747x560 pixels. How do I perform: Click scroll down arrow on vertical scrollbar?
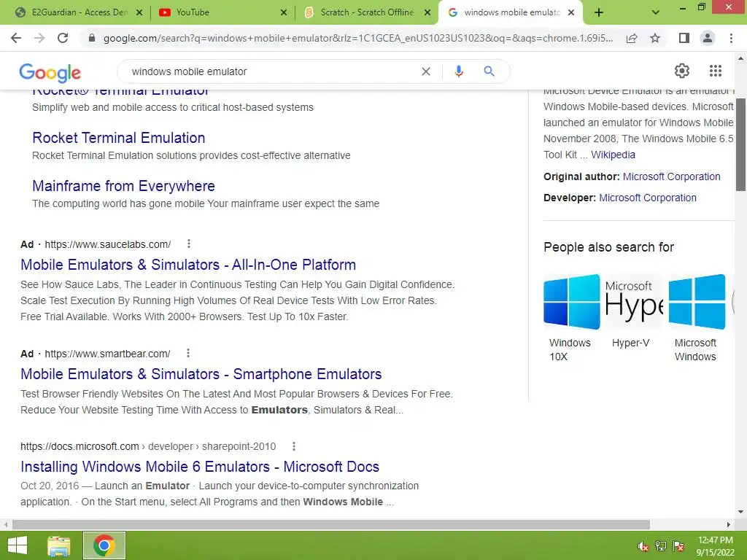tap(741, 513)
